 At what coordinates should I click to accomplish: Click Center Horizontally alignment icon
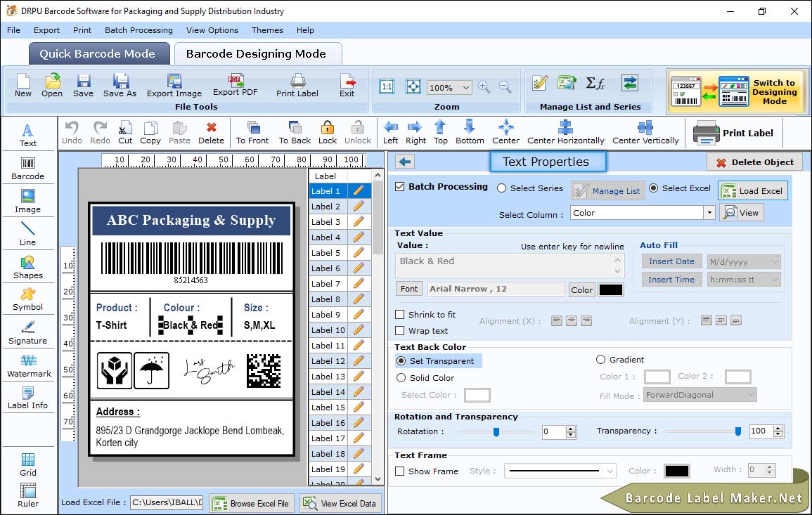565,133
